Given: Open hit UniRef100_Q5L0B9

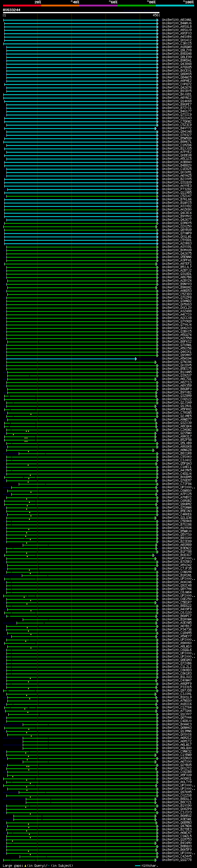Looking at the screenshot, I should coord(176,443).
